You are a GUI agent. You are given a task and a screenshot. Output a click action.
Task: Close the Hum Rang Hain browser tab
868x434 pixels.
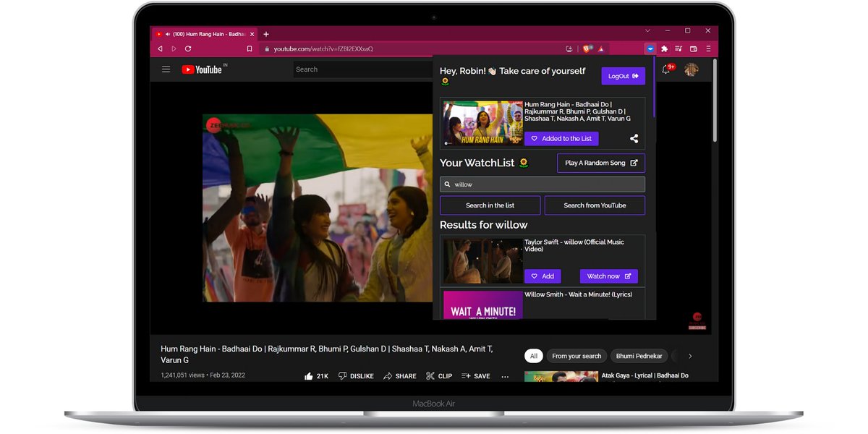(x=252, y=34)
